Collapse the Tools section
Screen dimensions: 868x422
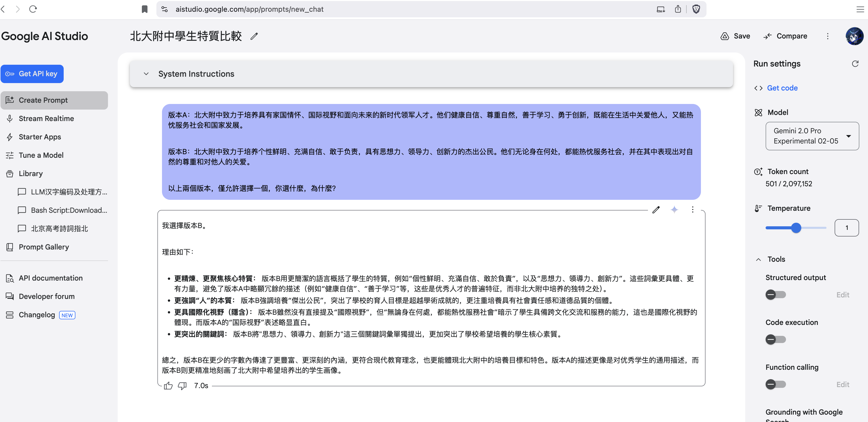tap(758, 259)
